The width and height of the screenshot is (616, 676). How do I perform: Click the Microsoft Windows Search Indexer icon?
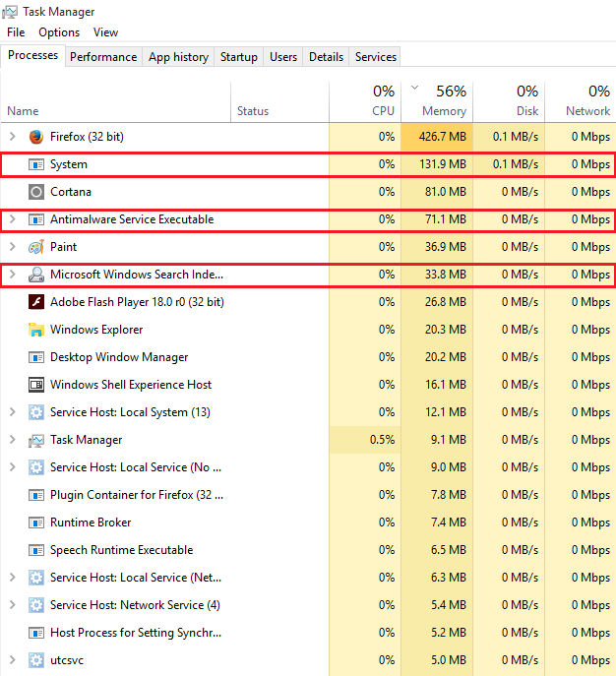click(x=36, y=275)
